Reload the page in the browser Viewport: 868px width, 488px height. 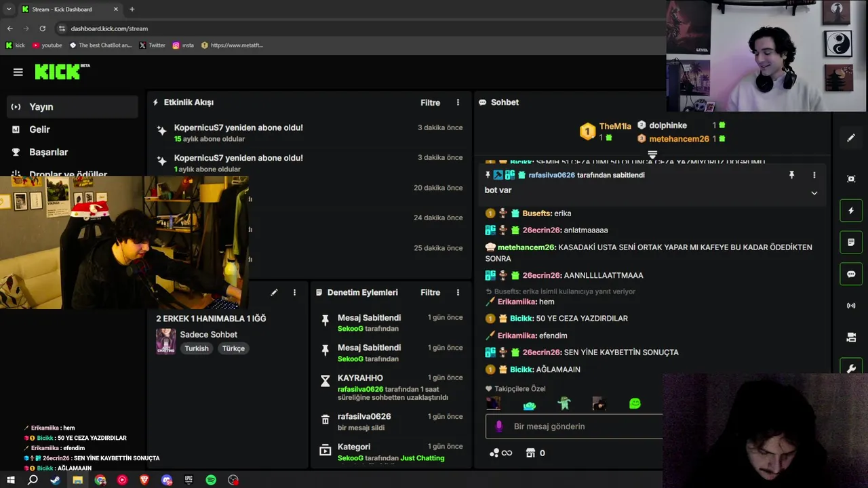click(x=42, y=28)
